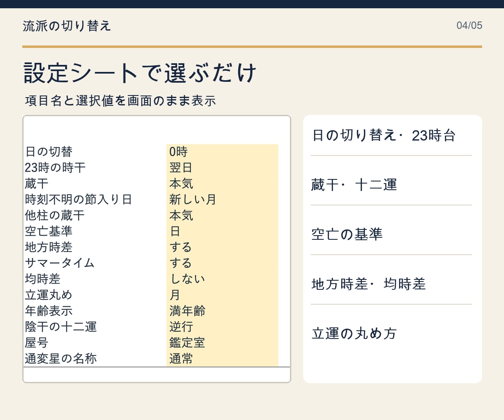Screen dimensions: 504x420
Task: Click the 時刻不明の節入り日 label
Action: point(78,200)
